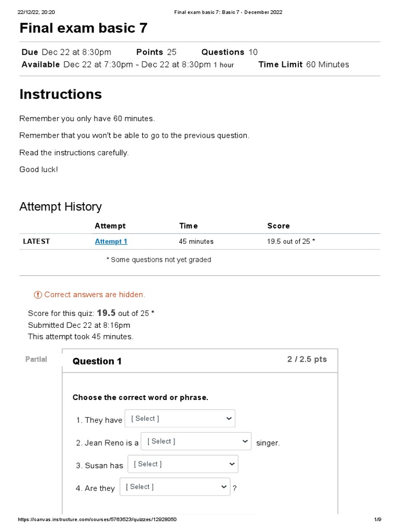Click the 'Partial' grade label
The image size is (399, 532).
pyautogui.click(x=36, y=360)
